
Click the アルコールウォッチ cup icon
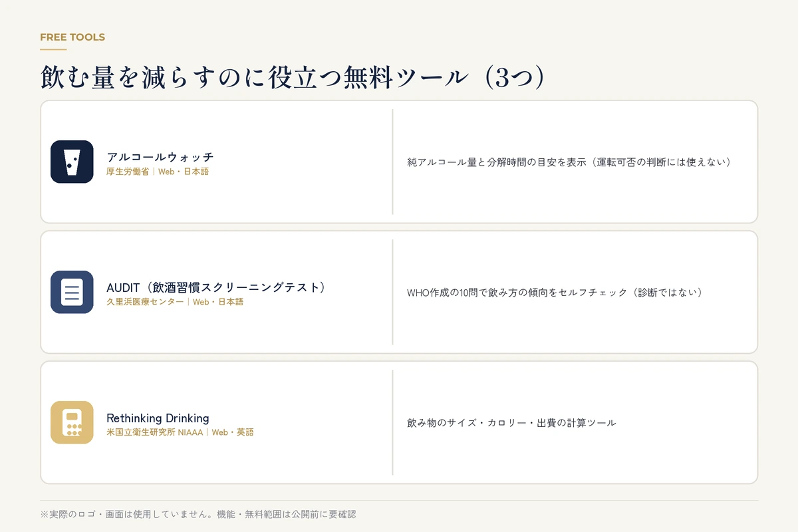72,162
